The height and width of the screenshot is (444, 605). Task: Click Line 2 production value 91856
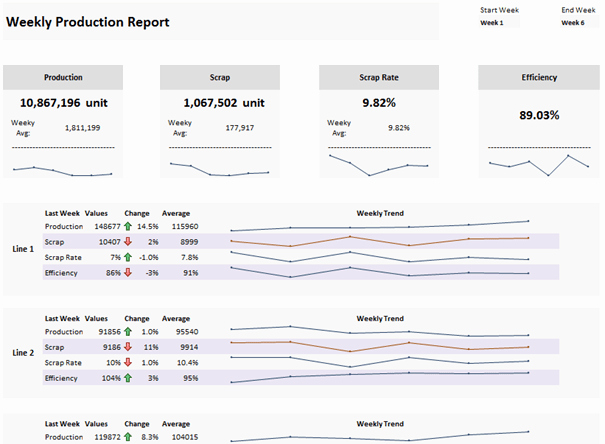pyautogui.click(x=110, y=332)
